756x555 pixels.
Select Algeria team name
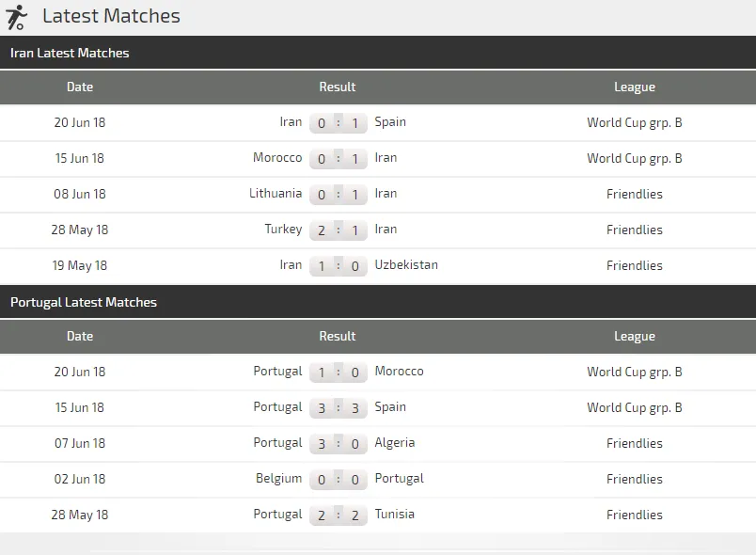tap(395, 442)
